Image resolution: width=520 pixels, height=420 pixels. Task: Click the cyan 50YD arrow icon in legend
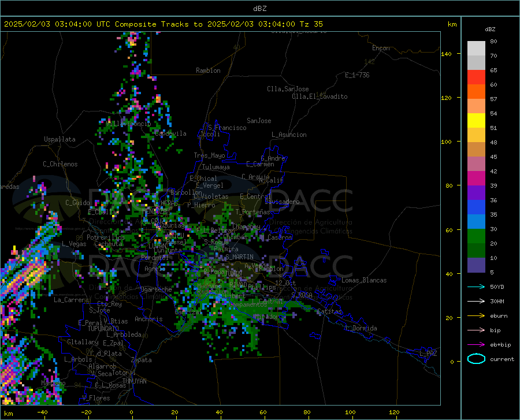(476, 287)
